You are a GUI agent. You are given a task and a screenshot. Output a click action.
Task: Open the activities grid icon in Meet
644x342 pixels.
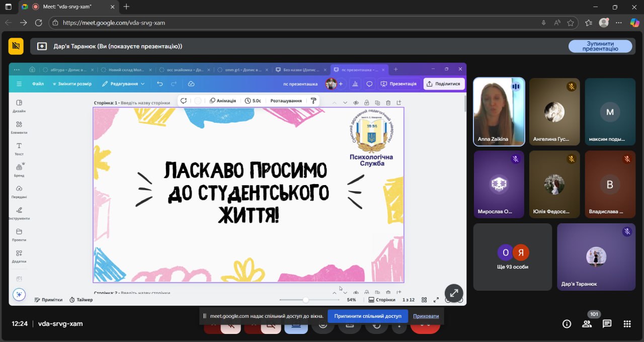coord(627,324)
